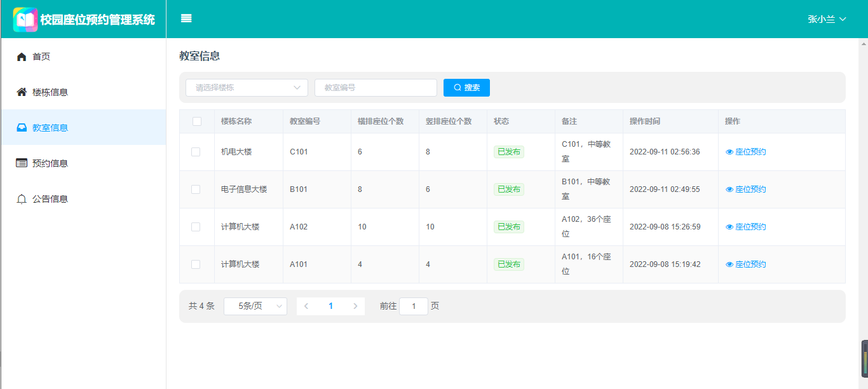Select the checkbox for classroom A101
868x389 pixels.
pos(196,264)
